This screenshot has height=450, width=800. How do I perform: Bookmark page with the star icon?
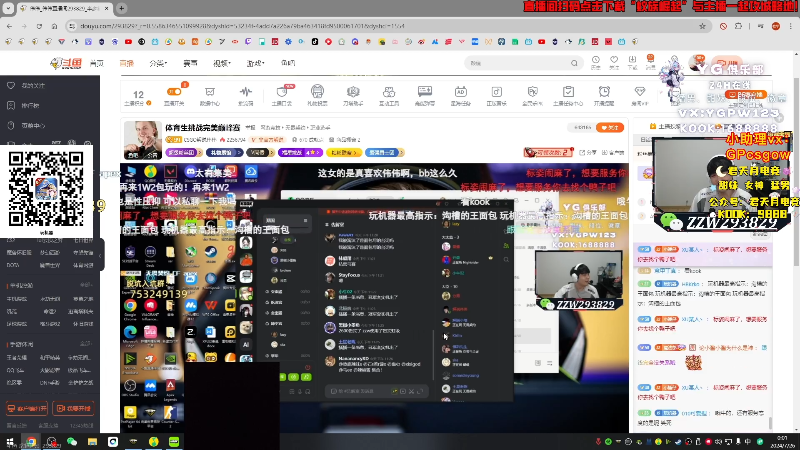point(702,26)
